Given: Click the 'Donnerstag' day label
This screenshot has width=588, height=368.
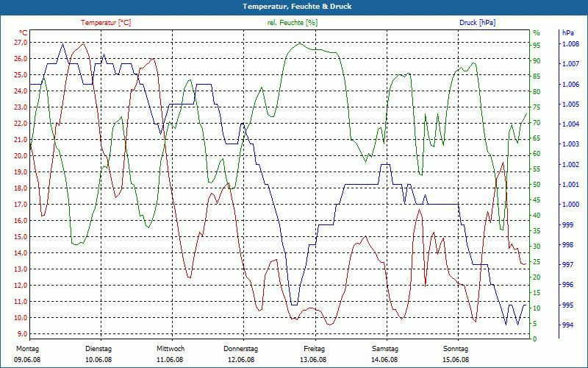Looking at the screenshot, I should [x=241, y=349].
